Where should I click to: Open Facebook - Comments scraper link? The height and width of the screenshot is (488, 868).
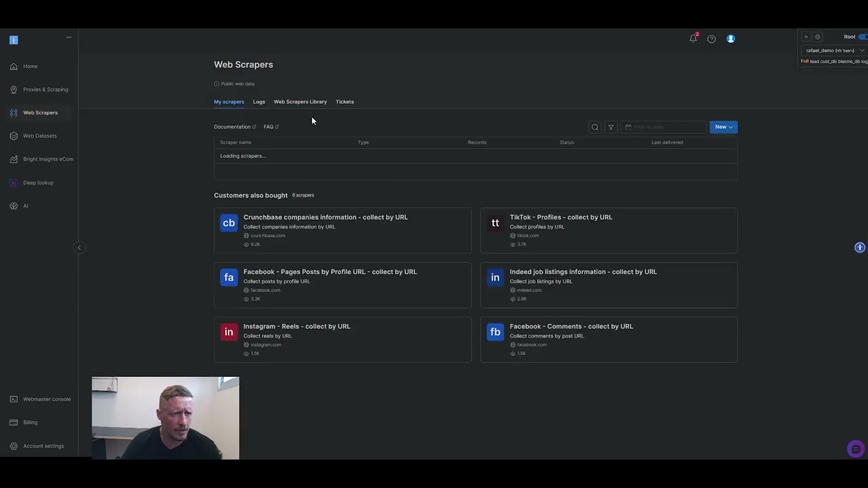click(572, 326)
